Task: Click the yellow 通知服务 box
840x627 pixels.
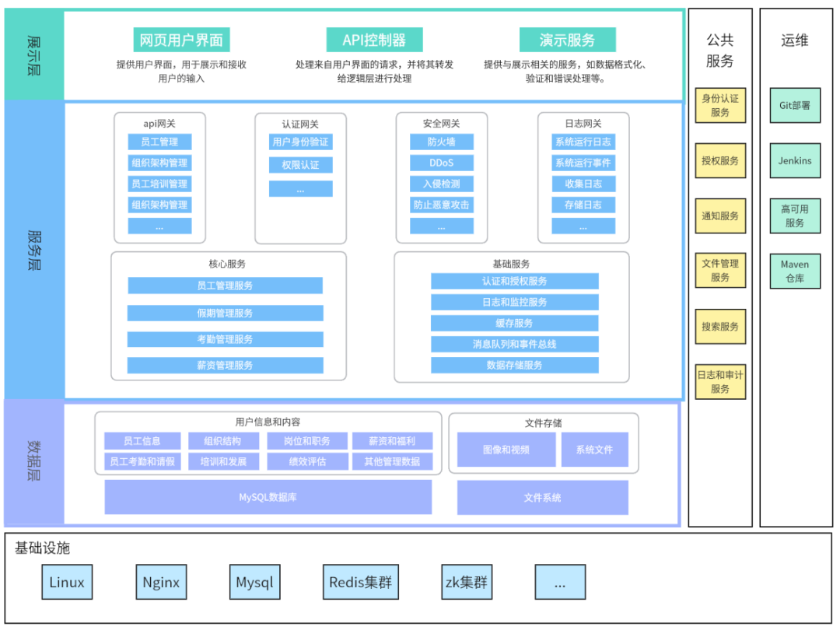Action: tap(720, 216)
